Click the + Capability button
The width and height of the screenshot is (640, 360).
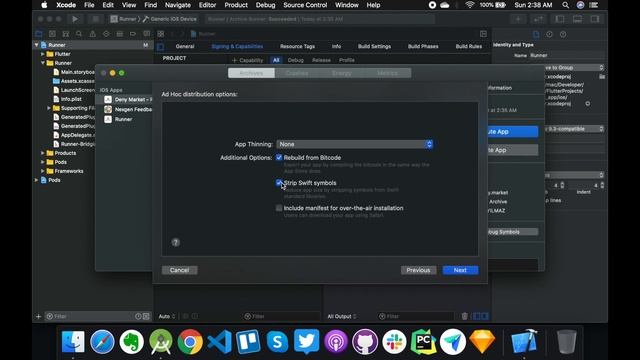pos(247,60)
